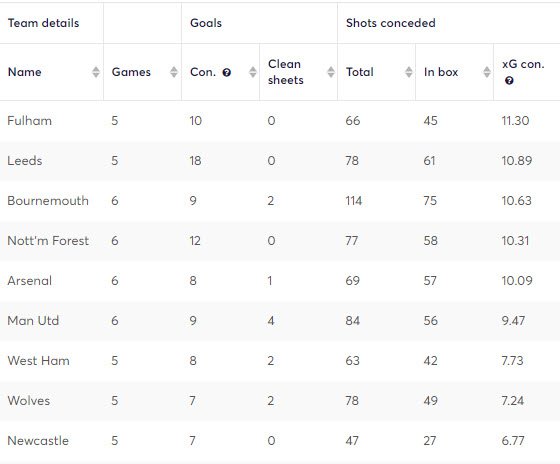Choose Newcastle in the list
Image resolution: width=560 pixels, height=464 pixels.
coord(38,441)
